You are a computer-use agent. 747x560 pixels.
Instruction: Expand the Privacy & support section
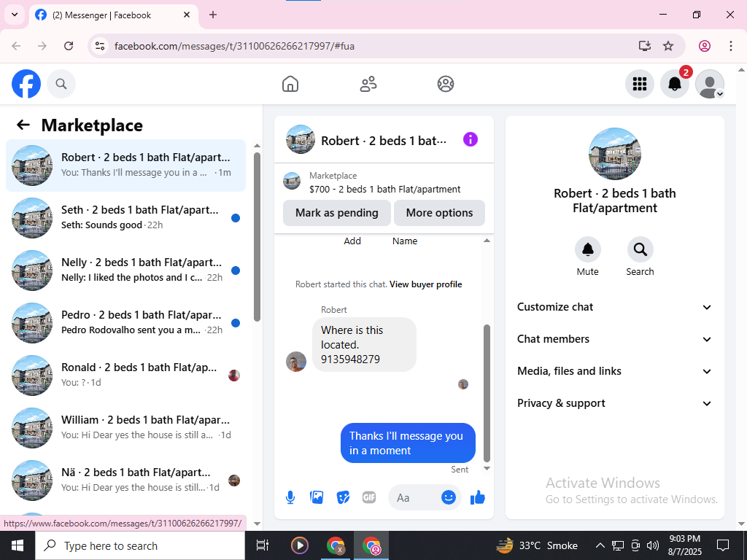[x=614, y=403]
